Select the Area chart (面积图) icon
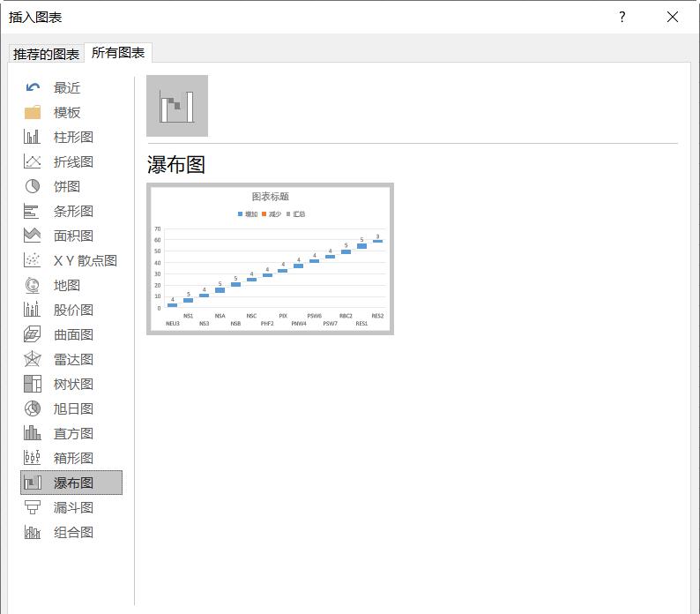 (32, 236)
